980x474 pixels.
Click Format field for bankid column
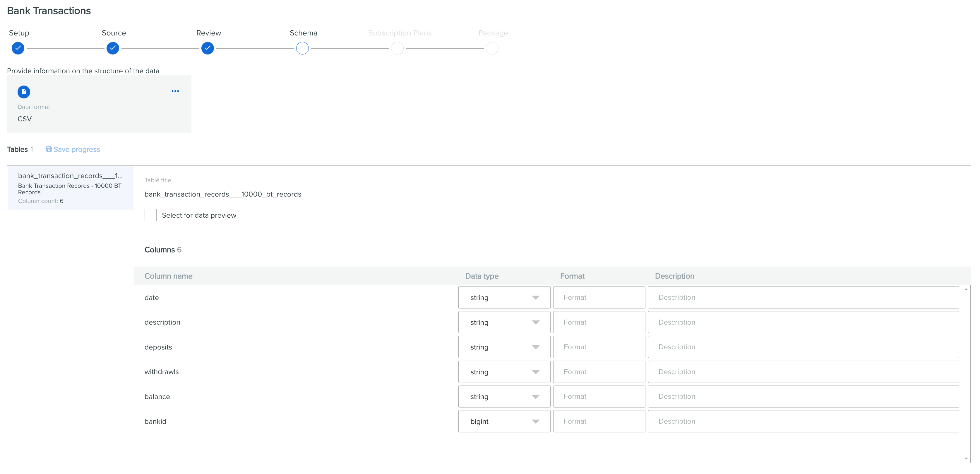click(x=599, y=421)
